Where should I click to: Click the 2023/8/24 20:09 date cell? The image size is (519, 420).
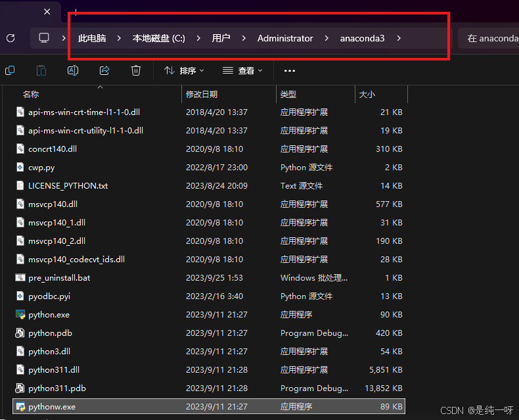point(217,186)
